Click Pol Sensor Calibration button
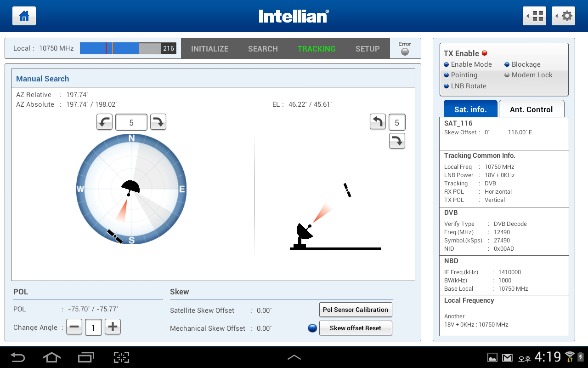 coord(356,310)
